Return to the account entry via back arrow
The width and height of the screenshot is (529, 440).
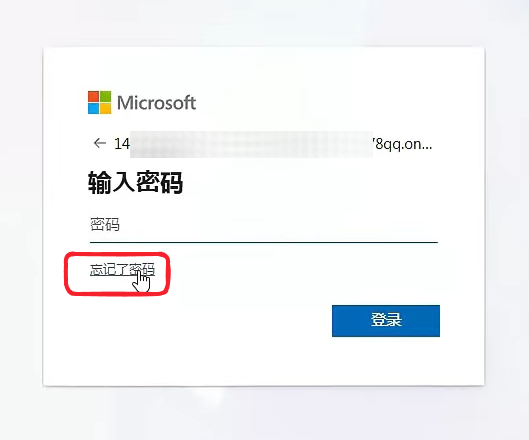(x=100, y=143)
